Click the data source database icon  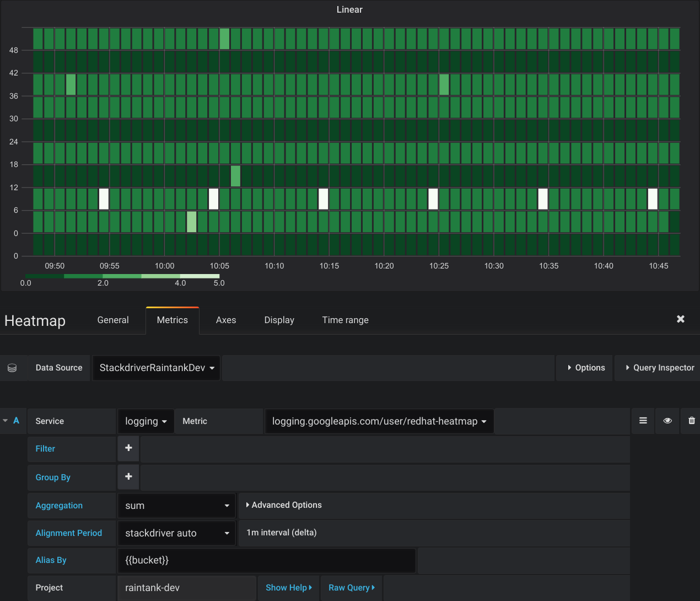coord(12,368)
